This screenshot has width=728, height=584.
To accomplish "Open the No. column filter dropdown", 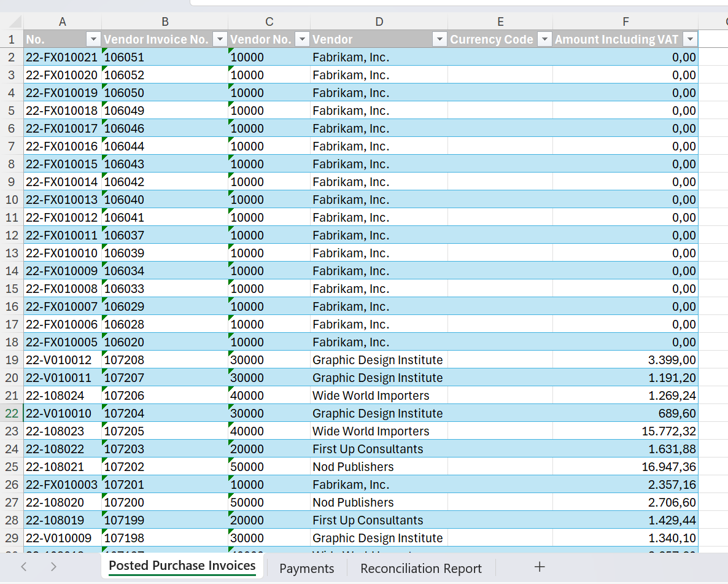I will (93, 39).
